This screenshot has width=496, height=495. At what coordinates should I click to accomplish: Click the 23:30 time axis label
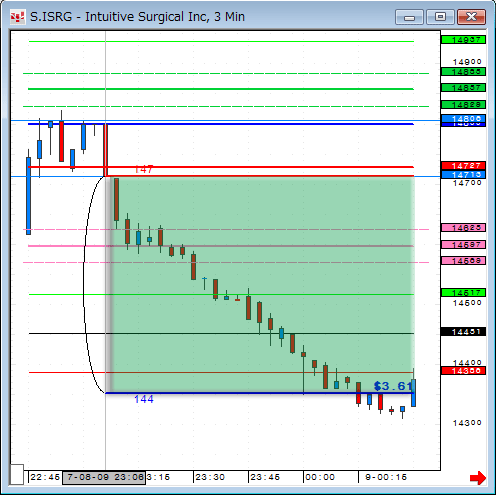[210, 477]
